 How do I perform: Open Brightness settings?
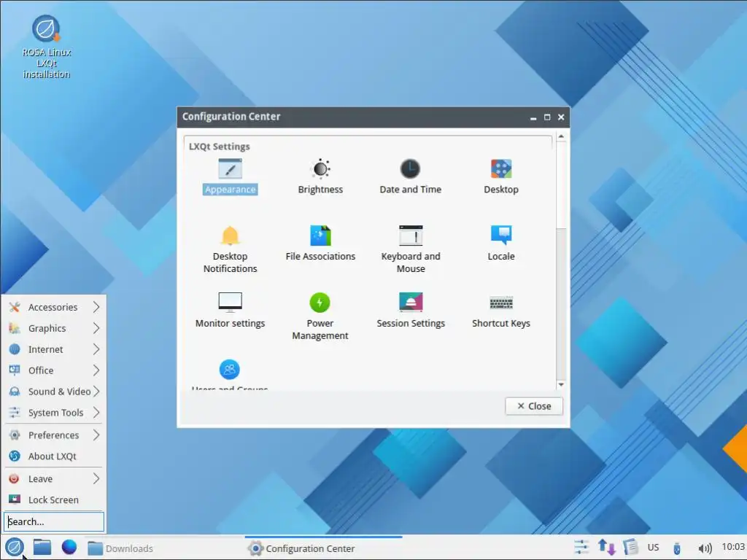[320, 176]
